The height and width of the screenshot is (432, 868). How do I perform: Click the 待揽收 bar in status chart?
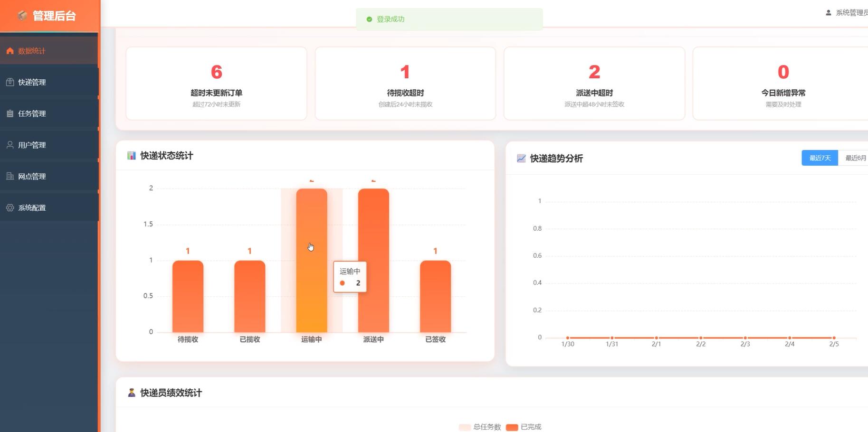[x=188, y=296]
